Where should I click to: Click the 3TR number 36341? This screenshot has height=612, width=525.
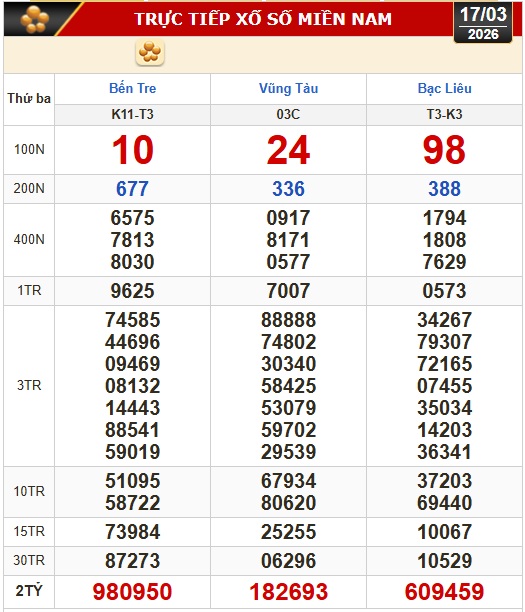click(445, 452)
